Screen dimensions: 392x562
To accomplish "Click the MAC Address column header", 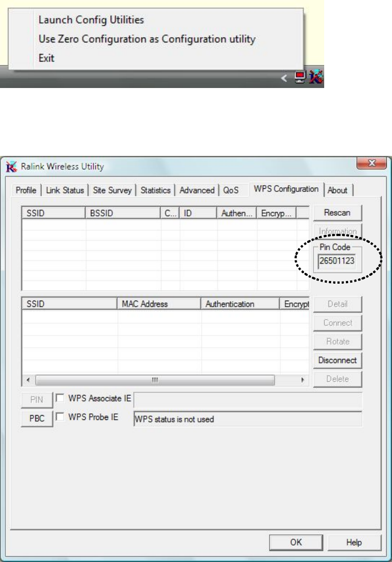I will (159, 304).
